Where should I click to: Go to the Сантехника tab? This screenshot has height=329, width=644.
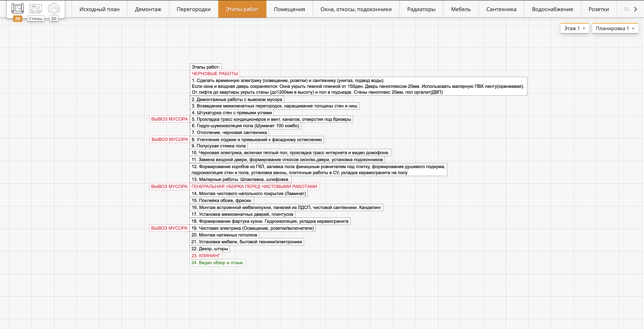[501, 9]
